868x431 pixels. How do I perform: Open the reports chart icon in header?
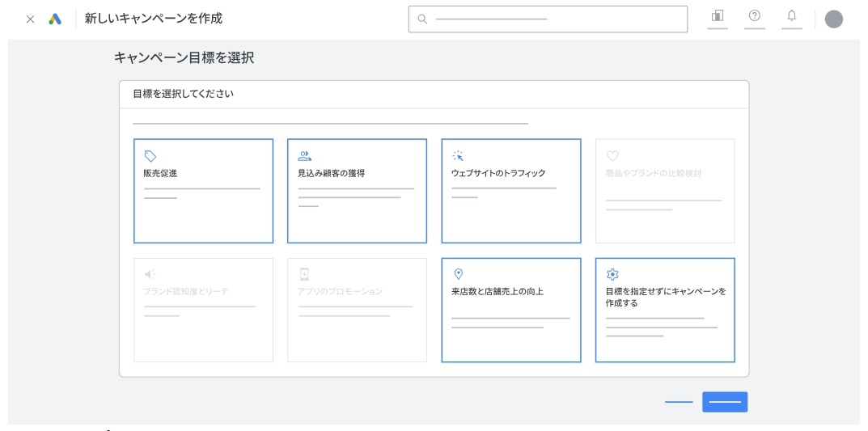coord(718,16)
